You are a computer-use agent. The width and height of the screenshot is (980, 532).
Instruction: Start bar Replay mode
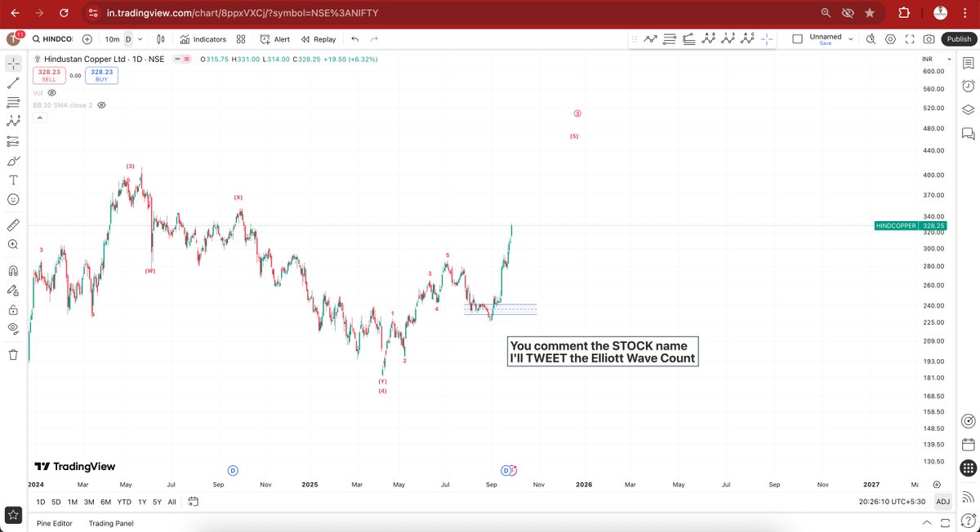click(318, 39)
